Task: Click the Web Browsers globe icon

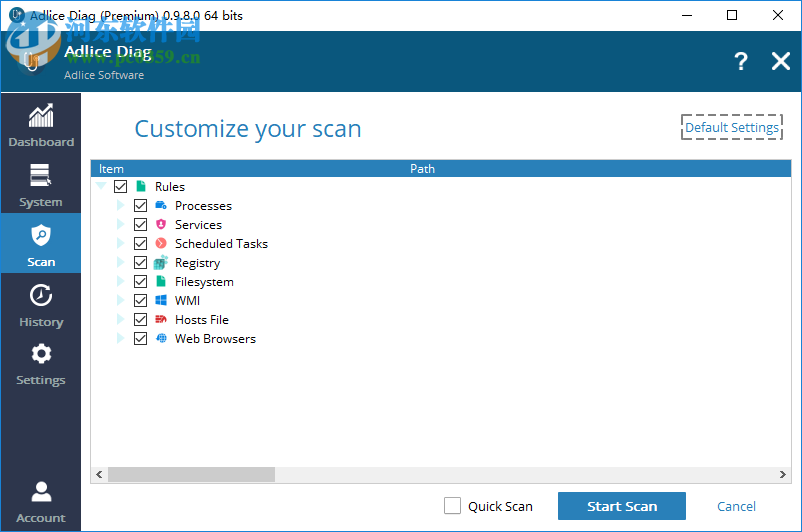Action: pyautogui.click(x=161, y=338)
